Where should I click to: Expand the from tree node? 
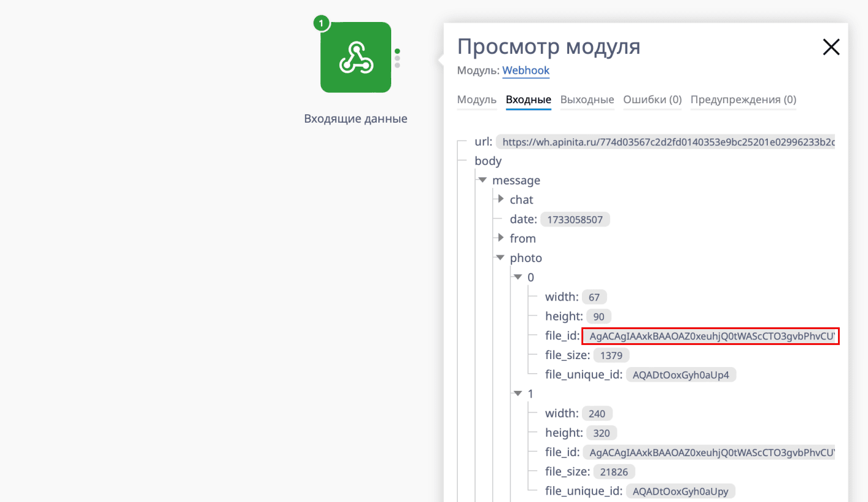point(501,238)
